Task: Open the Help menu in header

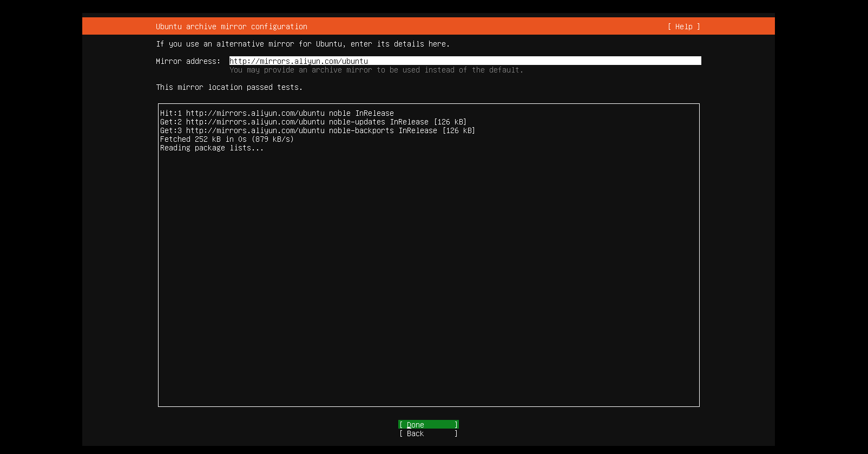Action: [683, 27]
